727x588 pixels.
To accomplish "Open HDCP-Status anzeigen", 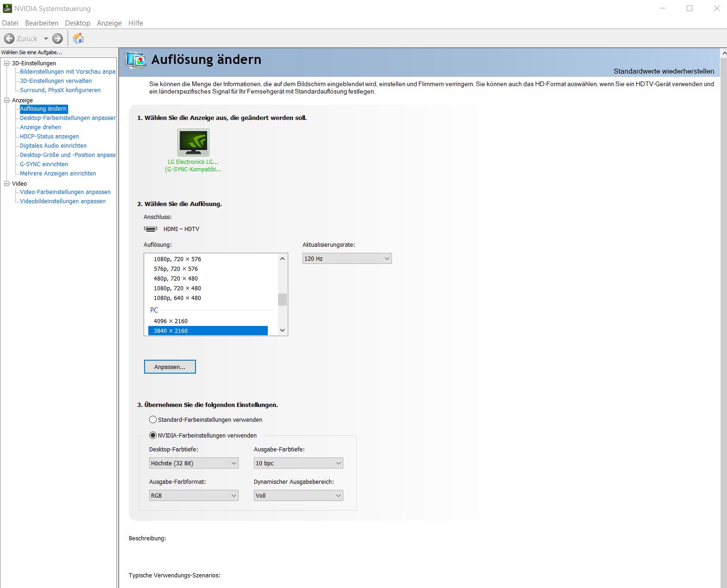I will coord(49,136).
